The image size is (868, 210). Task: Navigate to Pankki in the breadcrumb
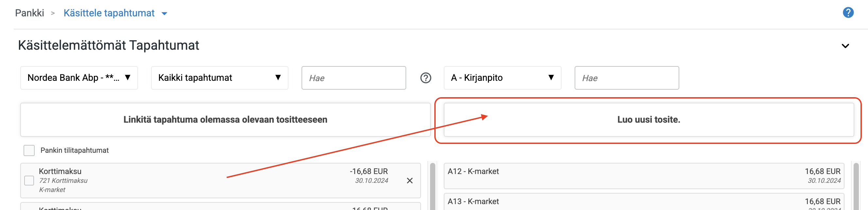[30, 13]
